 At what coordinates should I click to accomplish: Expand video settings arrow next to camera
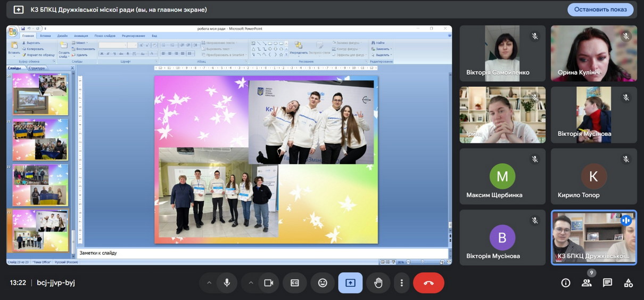(x=250, y=283)
